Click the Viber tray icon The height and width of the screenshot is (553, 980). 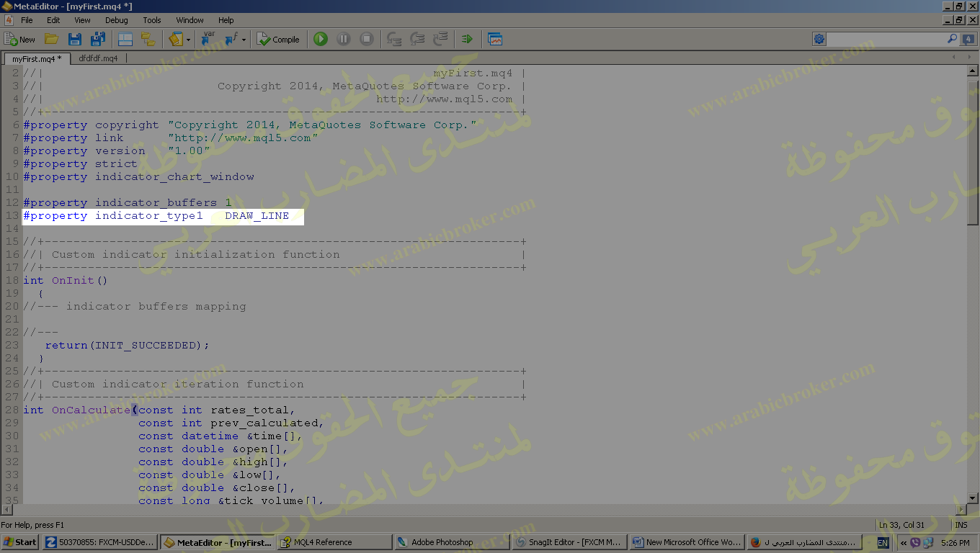point(915,543)
